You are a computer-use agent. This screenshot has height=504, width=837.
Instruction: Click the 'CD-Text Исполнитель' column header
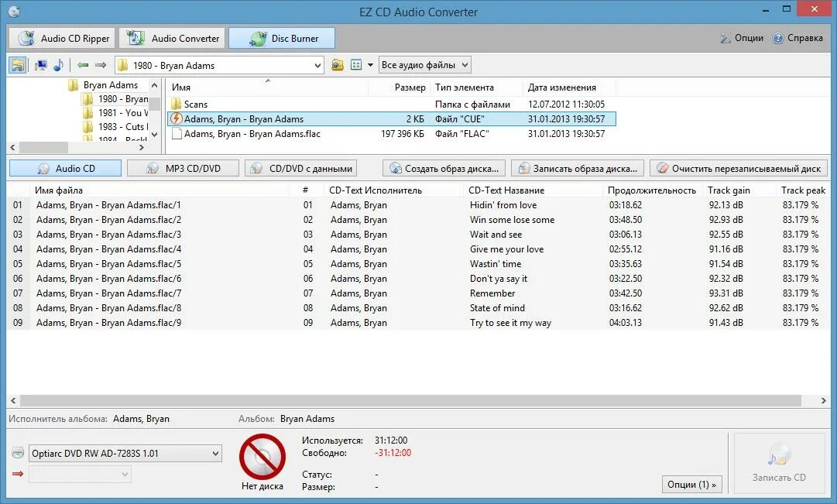[393, 190]
